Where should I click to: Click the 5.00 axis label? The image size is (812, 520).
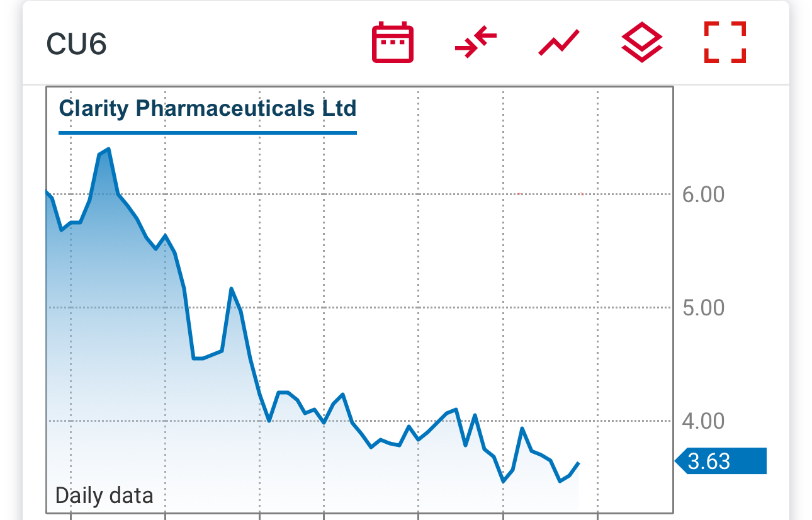[704, 308]
